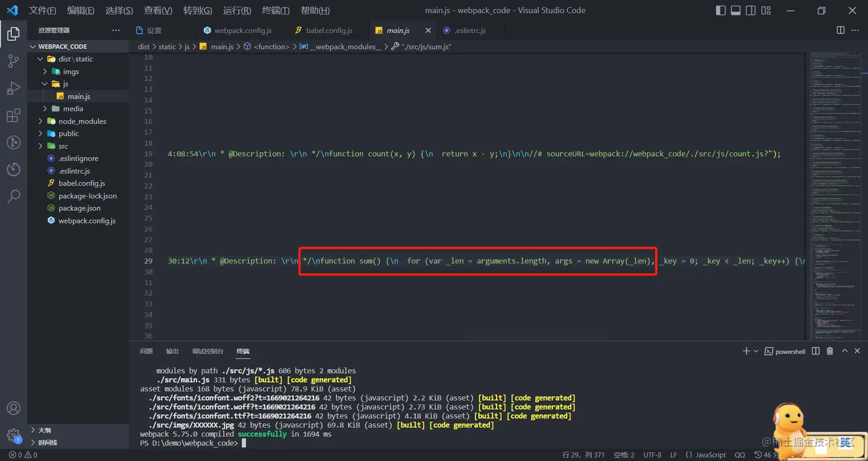The width and height of the screenshot is (868, 461).
Task: Open the 选择(S) menu
Action: (119, 10)
